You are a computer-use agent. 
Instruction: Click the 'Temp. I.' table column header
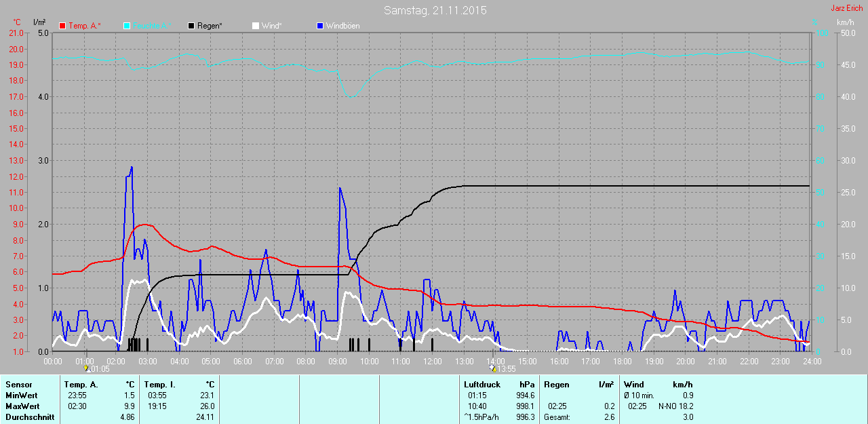(x=160, y=385)
